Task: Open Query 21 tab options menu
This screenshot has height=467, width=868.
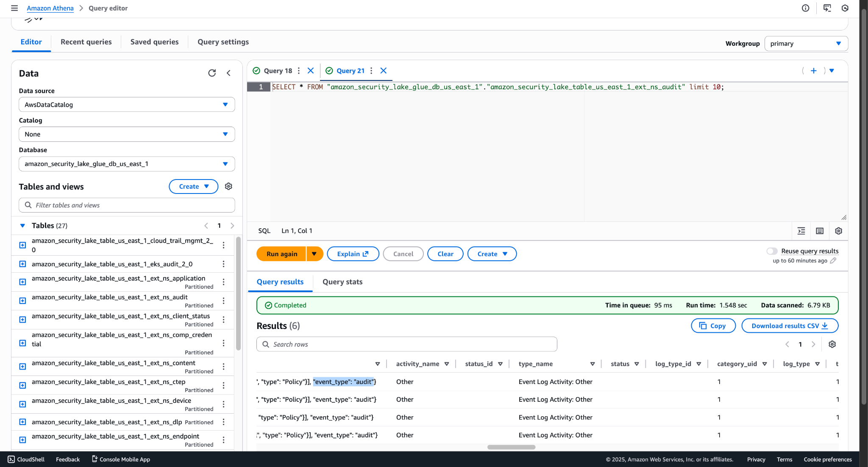Action: 371,71
